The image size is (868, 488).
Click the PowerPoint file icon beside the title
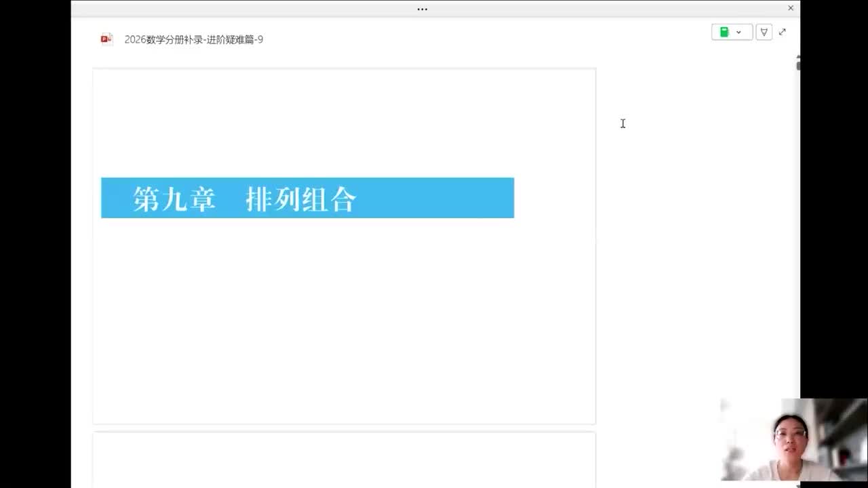(106, 39)
